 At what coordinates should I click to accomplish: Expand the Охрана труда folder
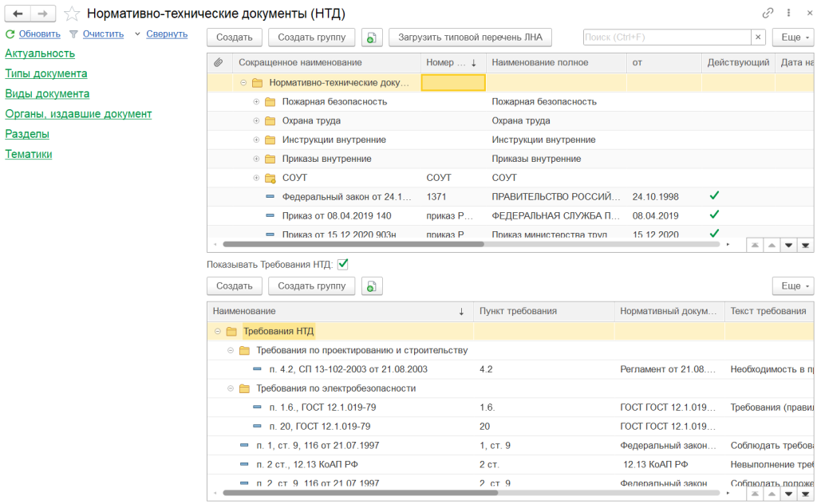[256, 121]
